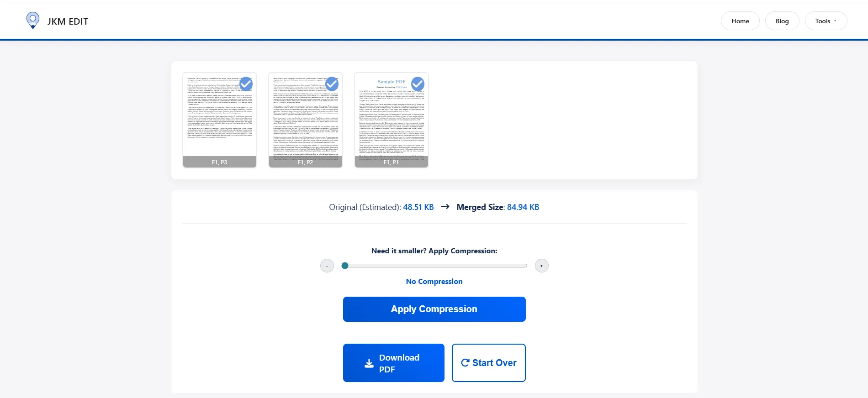Click the No Compression label

434,282
